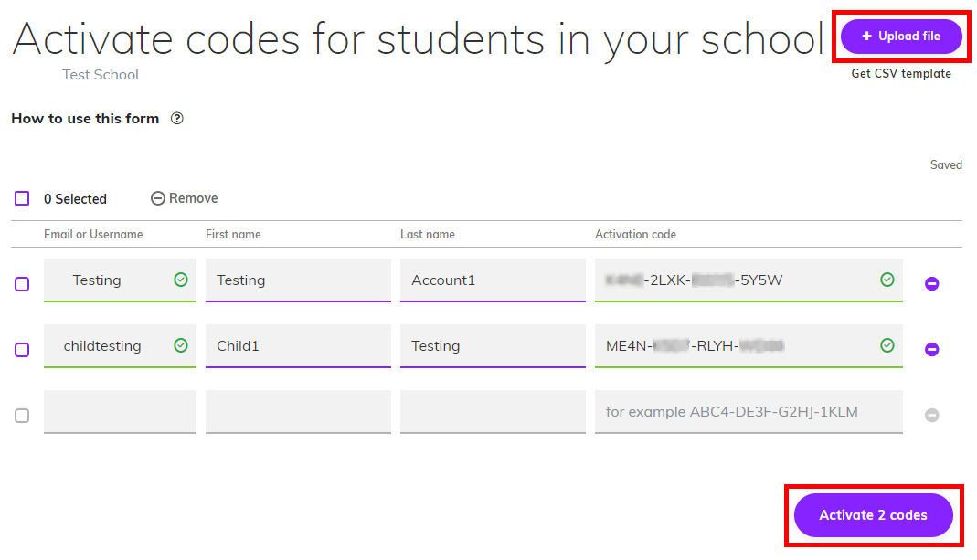
Task: Click the Activate 2 codes button
Action: 873,514
